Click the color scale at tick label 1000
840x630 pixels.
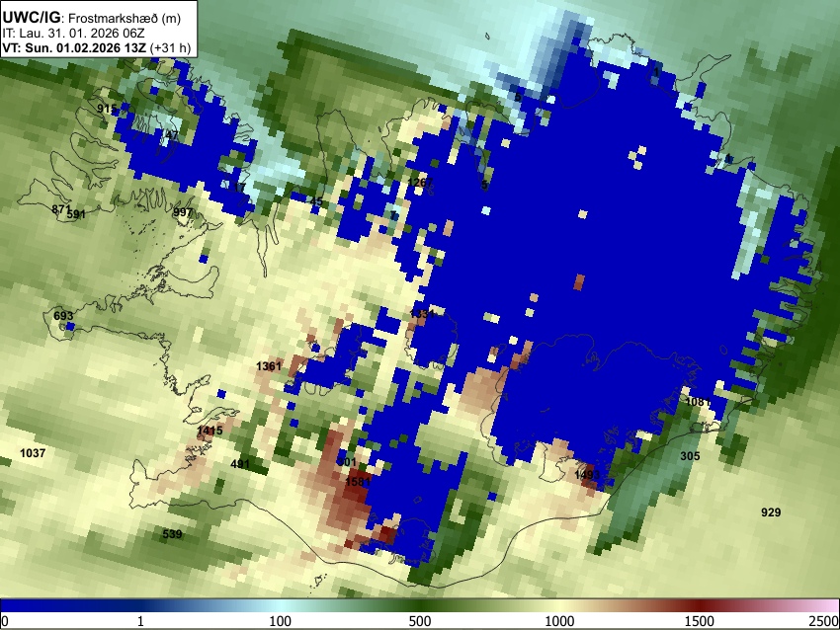[x=559, y=621]
